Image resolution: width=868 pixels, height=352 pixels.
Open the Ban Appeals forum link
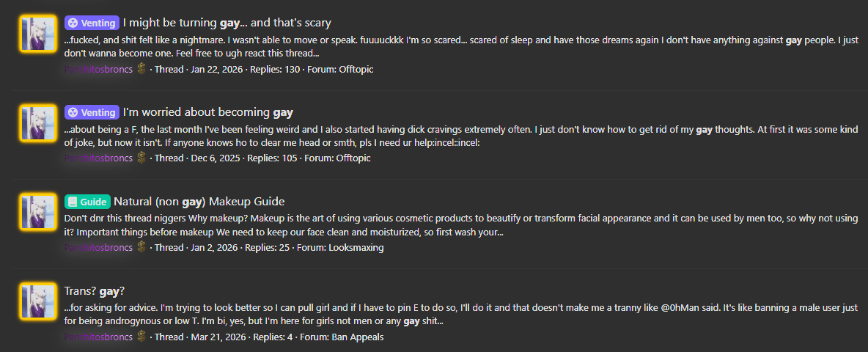[x=356, y=337]
